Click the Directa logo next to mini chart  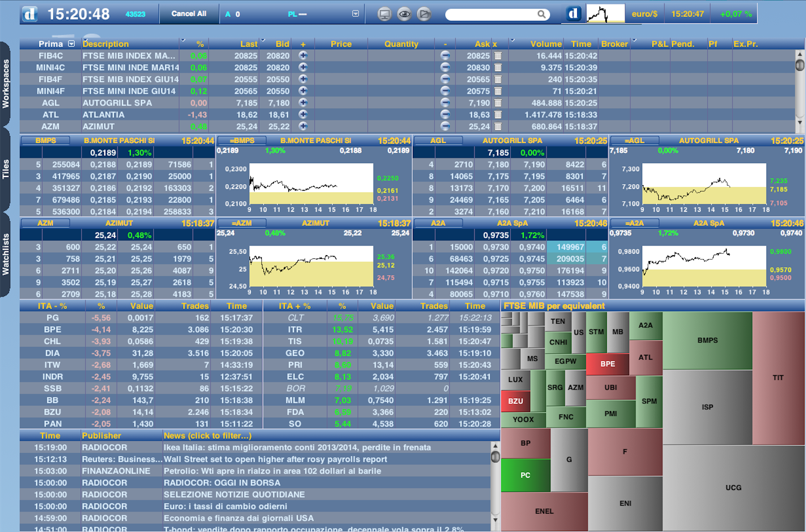[x=573, y=14]
